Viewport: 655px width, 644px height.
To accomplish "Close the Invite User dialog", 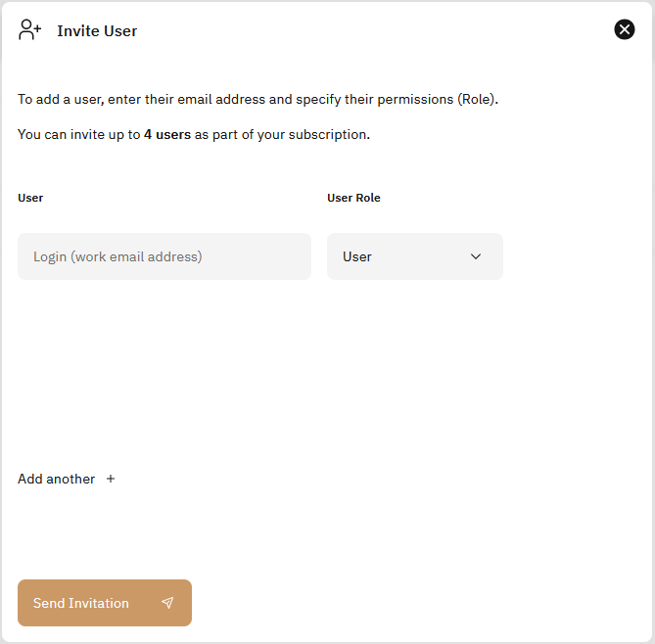I will (x=625, y=29).
